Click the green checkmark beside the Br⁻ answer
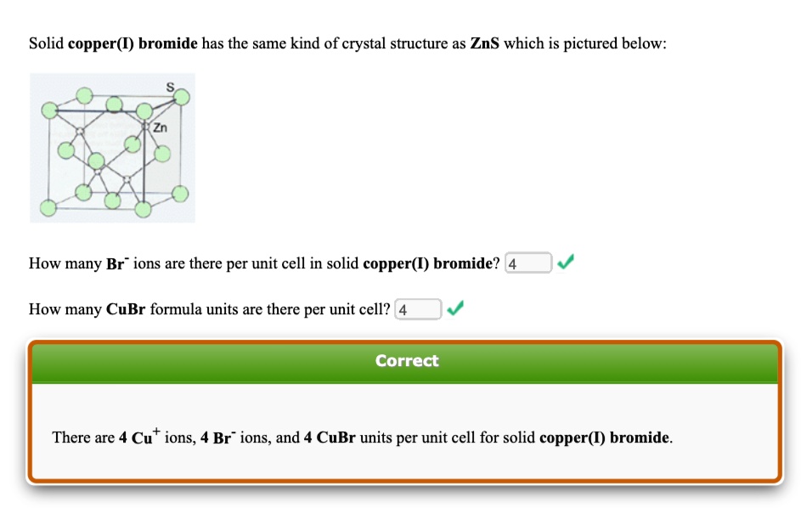Screen dimensions: 812x508 (565, 262)
